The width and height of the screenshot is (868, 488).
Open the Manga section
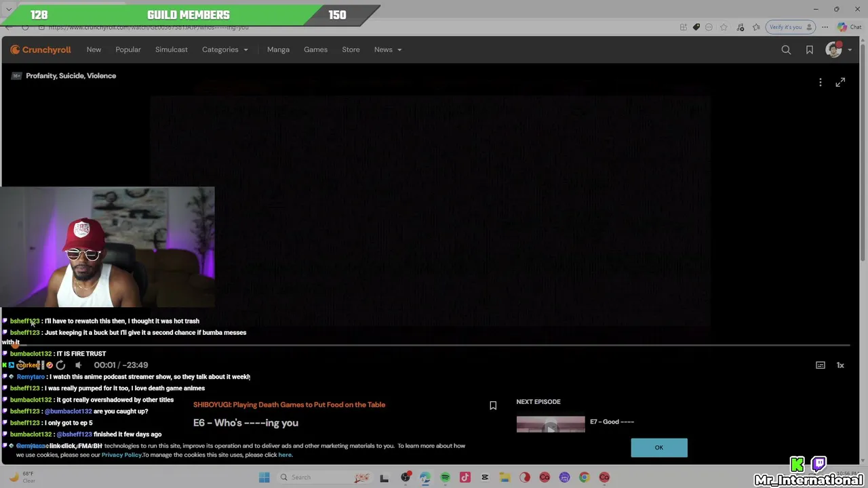click(x=278, y=49)
